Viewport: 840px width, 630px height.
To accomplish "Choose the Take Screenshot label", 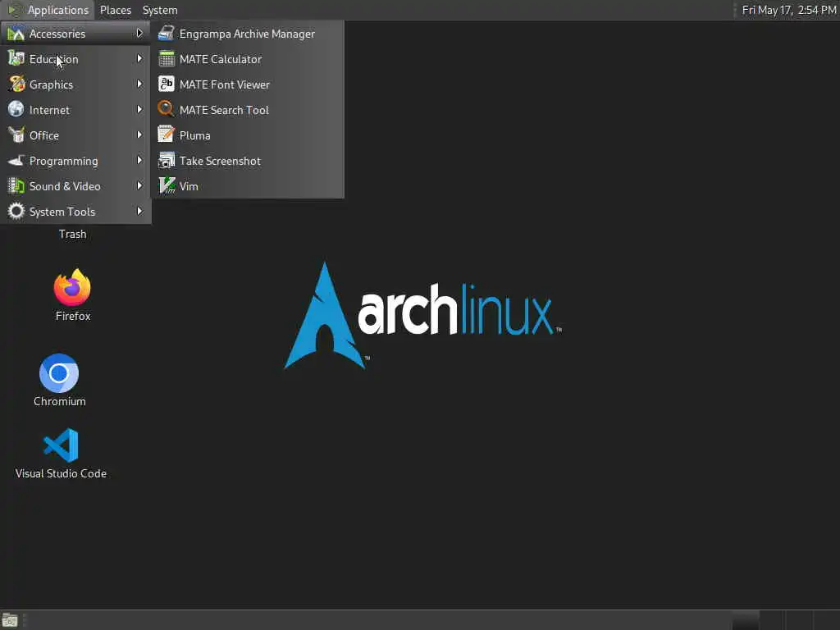I will click(x=220, y=161).
